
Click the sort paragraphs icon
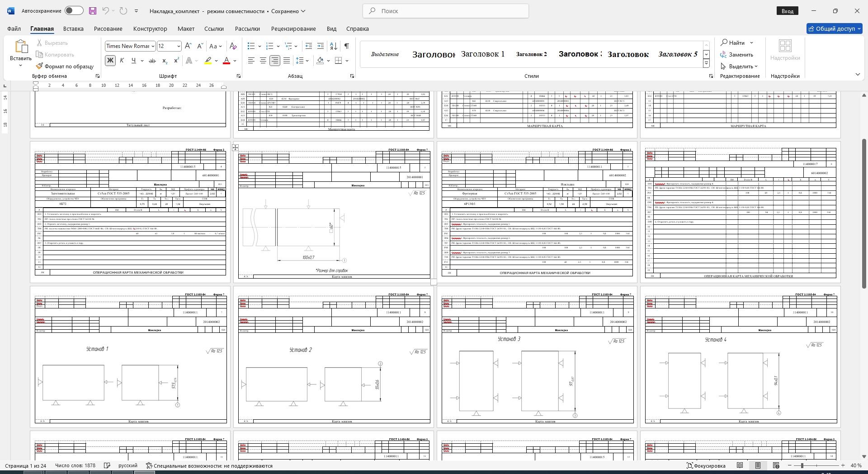pos(333,46)
